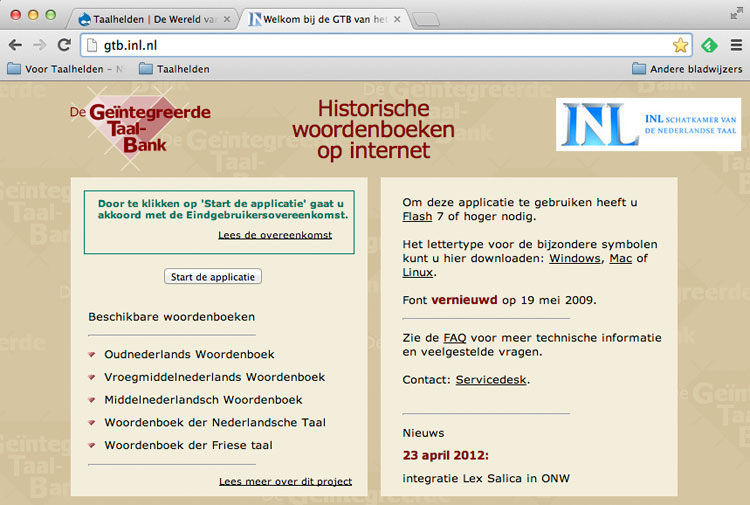Click the integratie Lex Salica in ONW text
Viewport: 750px width, 505px height.
click(486, 478)
